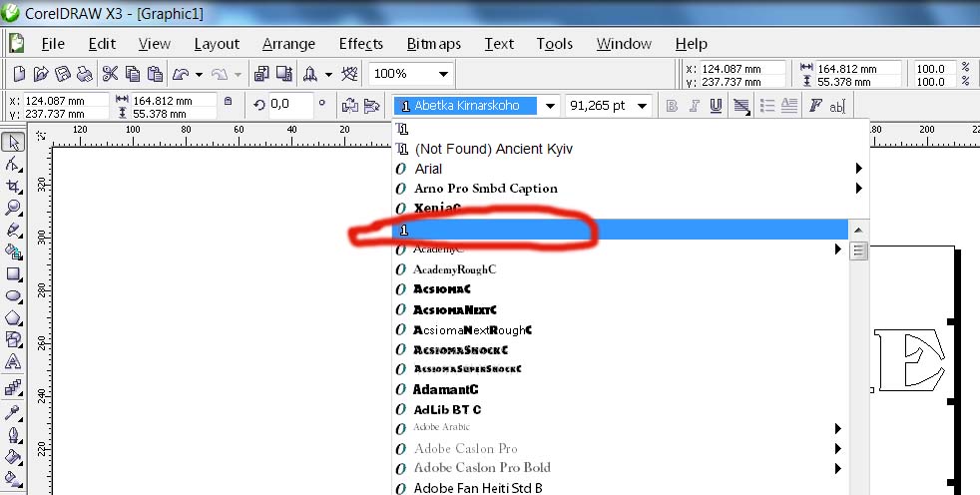980x495 pixels.
Task: Click the Application launcher rocket icon
Action: (x=310, y=75)
